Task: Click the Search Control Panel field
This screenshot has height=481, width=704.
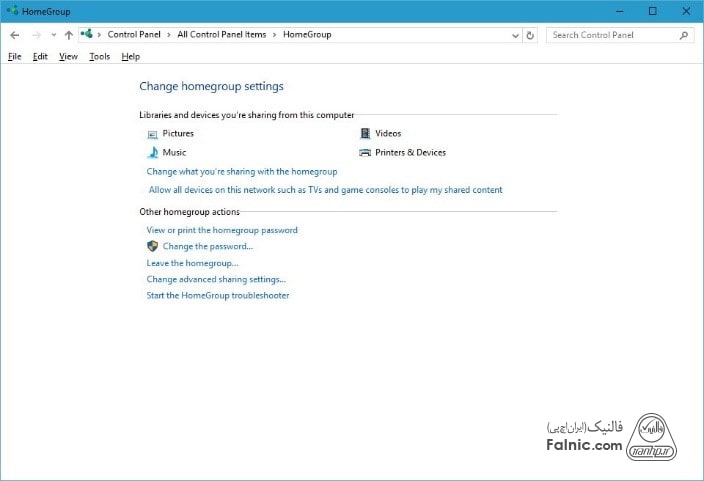Action: pyautogui.click(x=612, y=35)
